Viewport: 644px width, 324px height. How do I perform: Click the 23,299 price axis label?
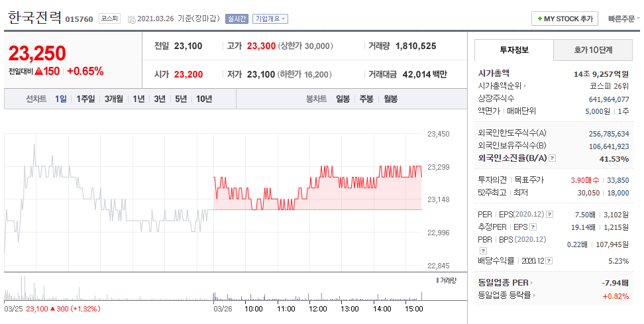pos(439,167)
